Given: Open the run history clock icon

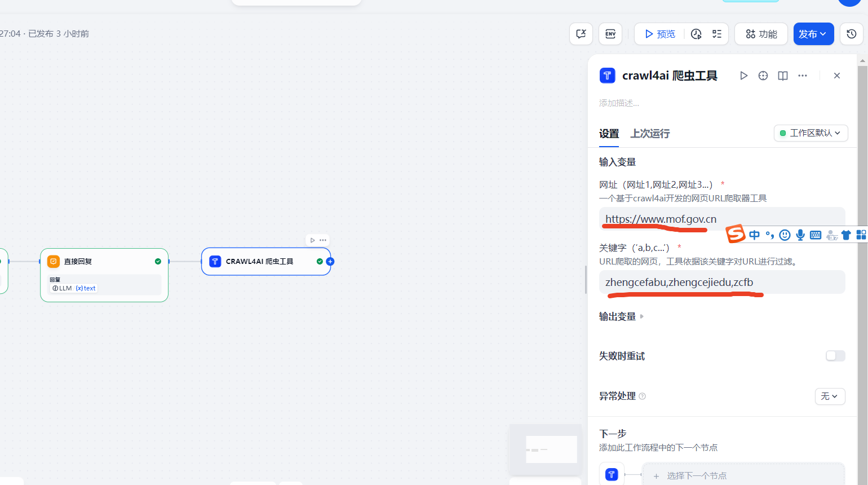Looking at the screenshot, I should coord(696,34).
